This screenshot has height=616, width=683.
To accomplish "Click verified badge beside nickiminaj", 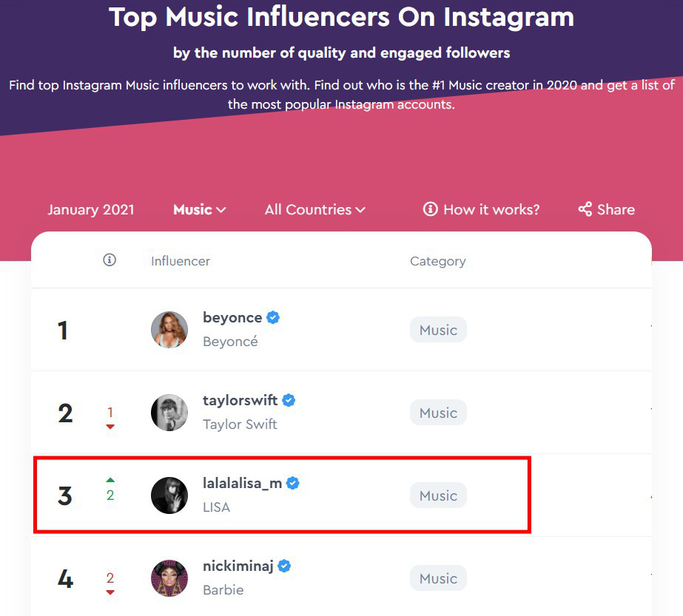I will click(284, 566).
